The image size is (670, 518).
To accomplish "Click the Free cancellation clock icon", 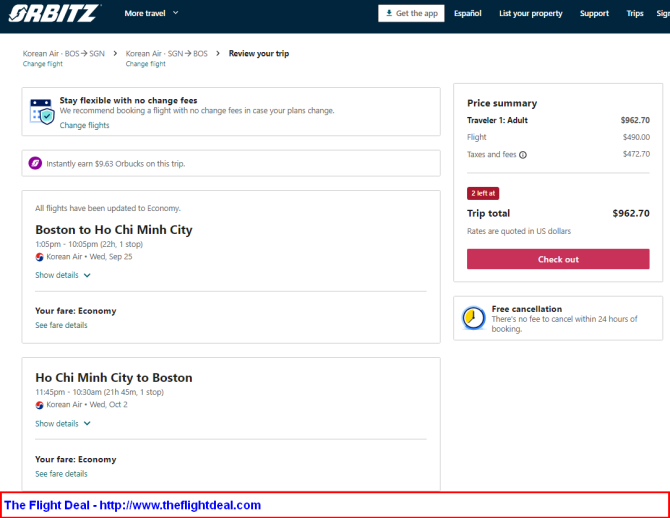I will pos(473,318).
